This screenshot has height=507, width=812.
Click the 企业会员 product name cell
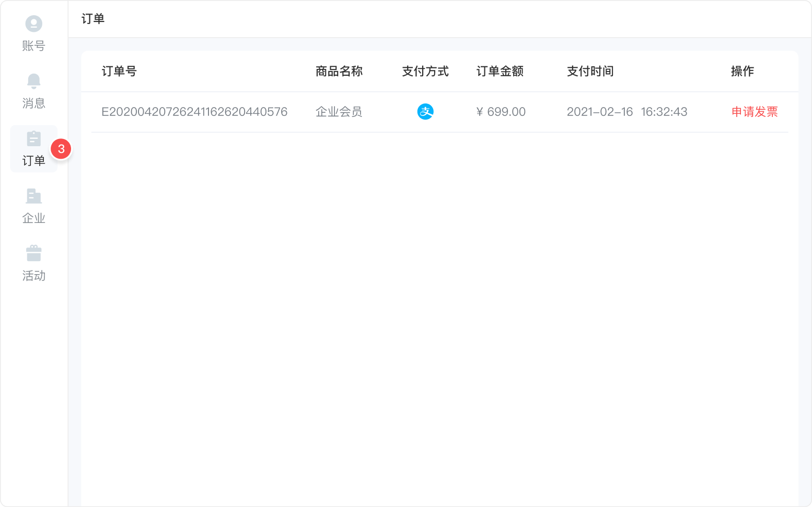pos(339,112)
